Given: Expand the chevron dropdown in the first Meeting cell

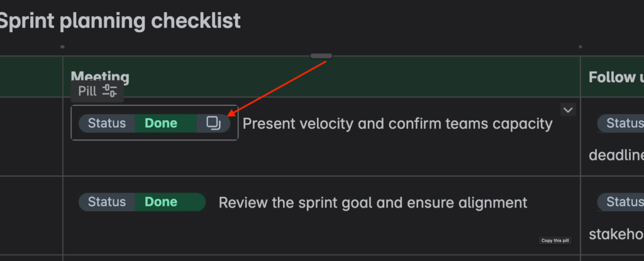Looking at the screenshot, I should (568, 110).
